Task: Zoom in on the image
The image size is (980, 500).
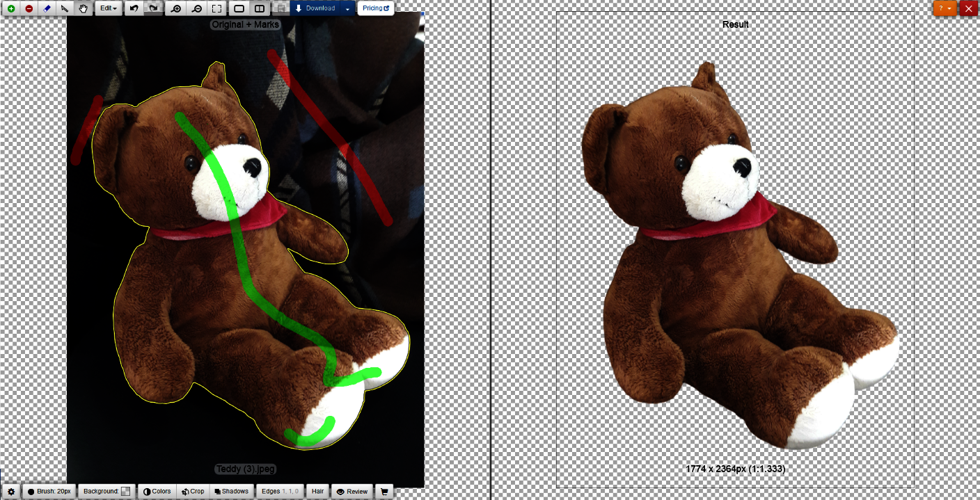Action: tap(176, 8)
